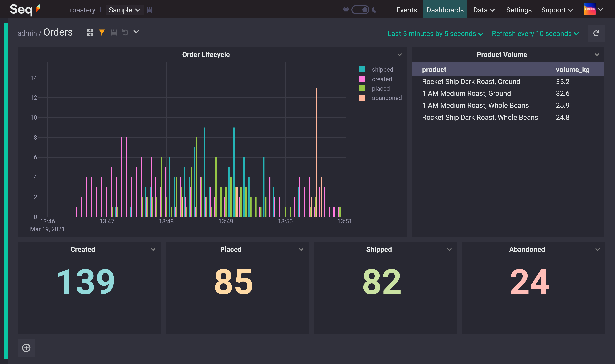This screenshot has height=364, width=615.
Task: Click the abandoned legend label
Action: (x=387, y=98)
